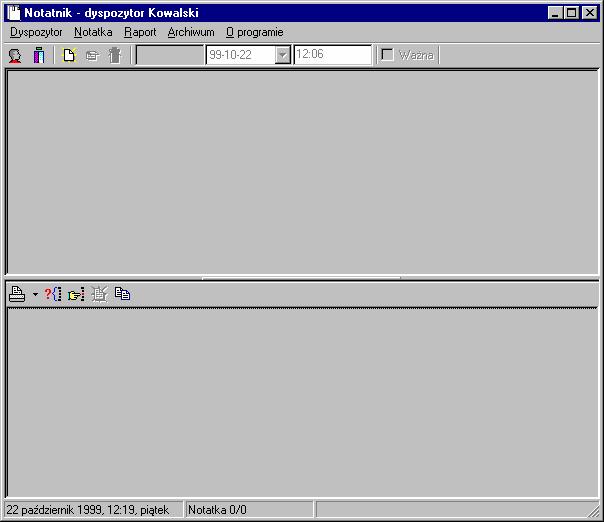
Task: Click the time field showing 12:06
Action: click(333, 55)
